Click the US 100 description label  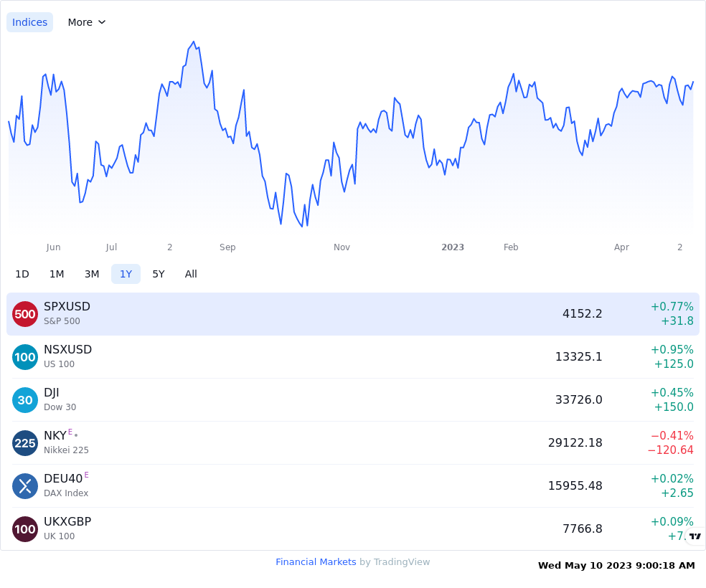[59, 364]
